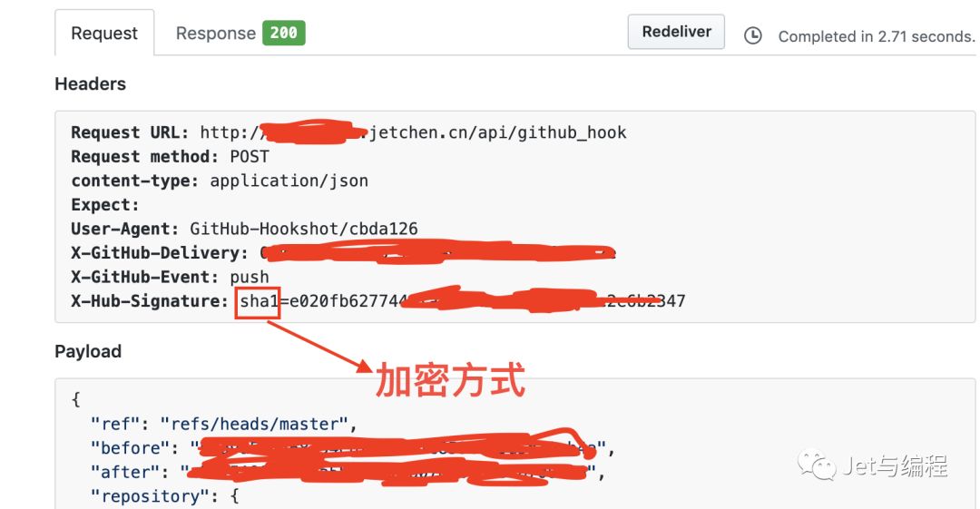Click the clock icon beside completion time
980x509 pixels.
click(x=753, y=36)
